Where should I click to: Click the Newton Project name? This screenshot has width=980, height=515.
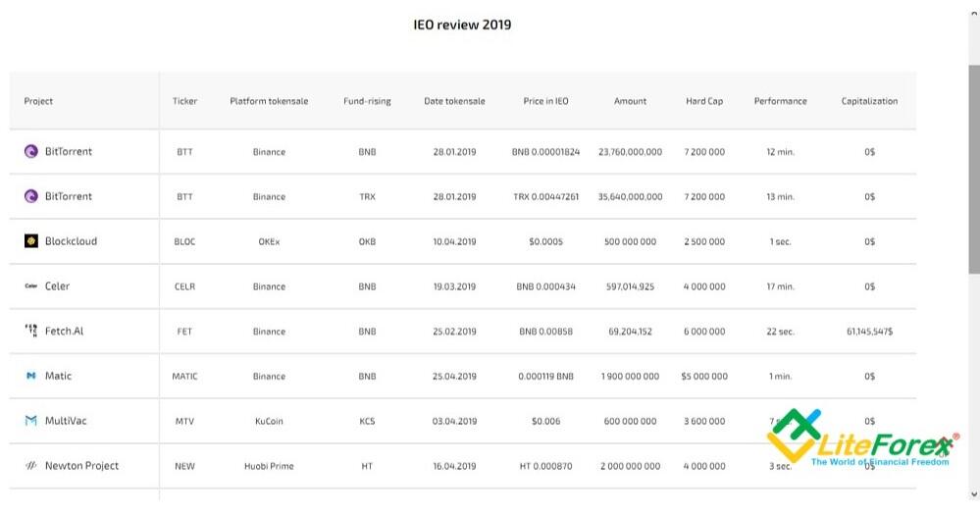tap(81, 466)
